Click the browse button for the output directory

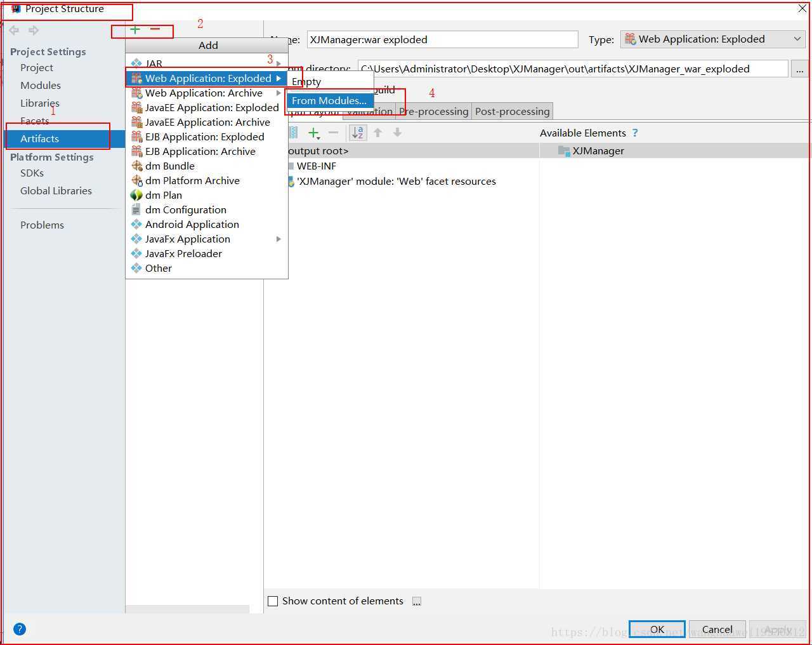800,69
